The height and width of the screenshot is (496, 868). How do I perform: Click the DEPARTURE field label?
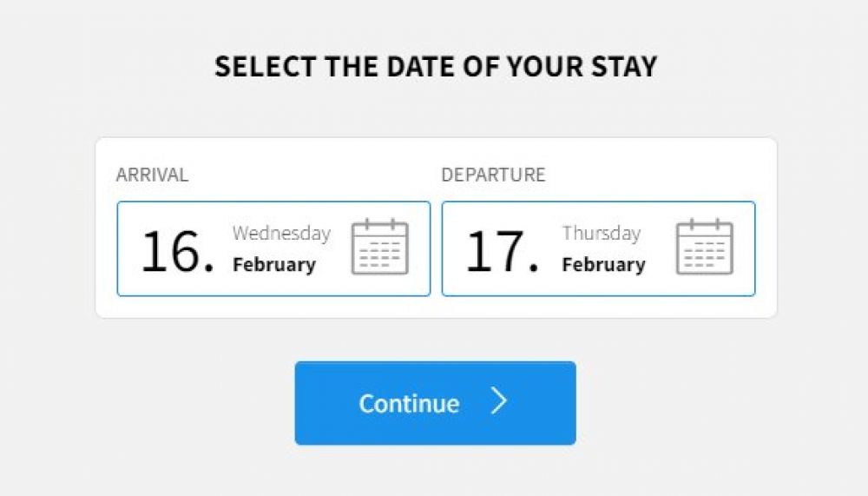tap(493, 175)
